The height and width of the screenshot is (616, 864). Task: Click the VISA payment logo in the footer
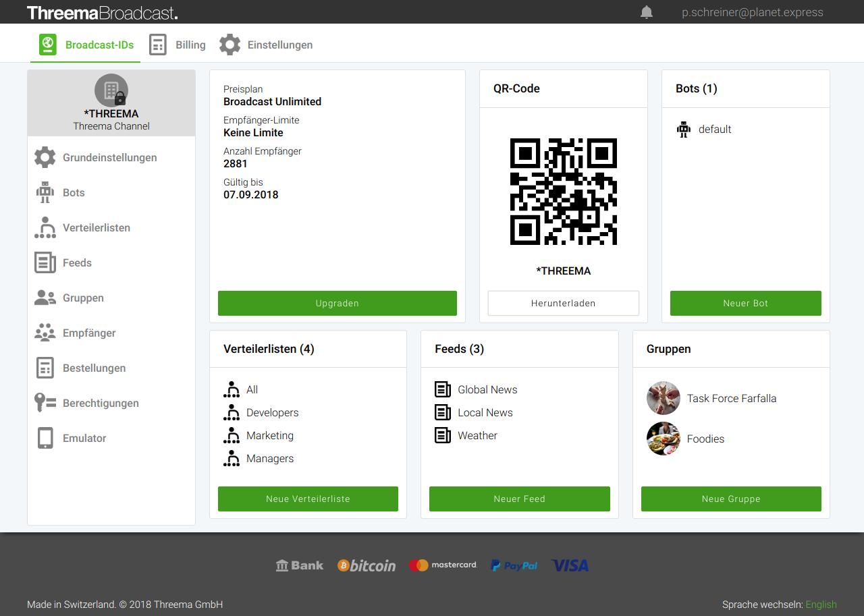570,565
